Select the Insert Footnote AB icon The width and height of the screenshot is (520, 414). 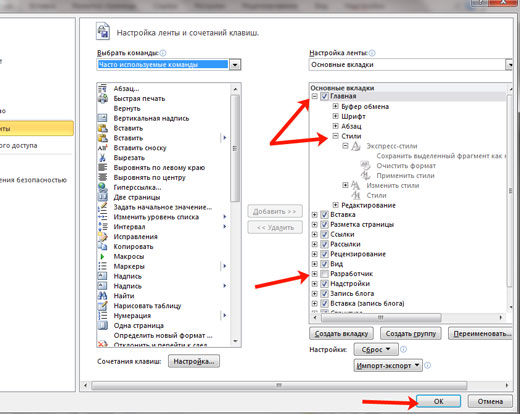pos(103,148)
